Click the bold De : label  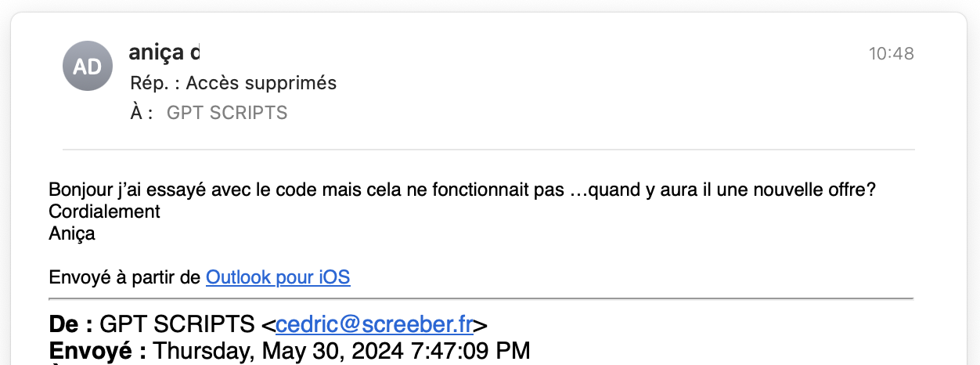pos(71,324)
